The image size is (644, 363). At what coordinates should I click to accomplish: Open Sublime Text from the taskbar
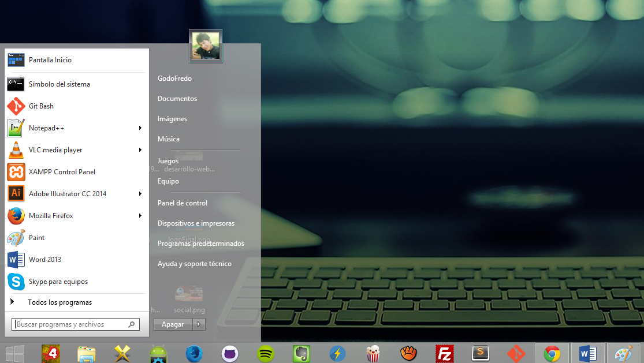tap(481, 353)
